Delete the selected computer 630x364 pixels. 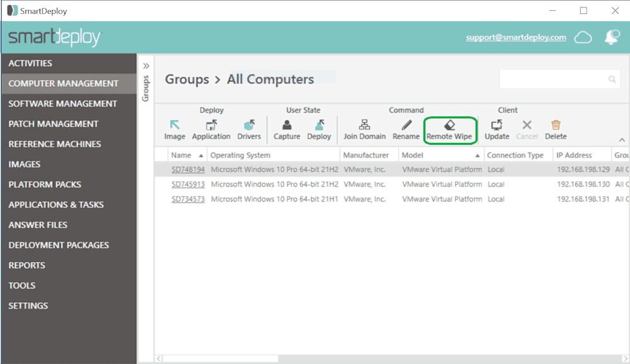[556, 129]
